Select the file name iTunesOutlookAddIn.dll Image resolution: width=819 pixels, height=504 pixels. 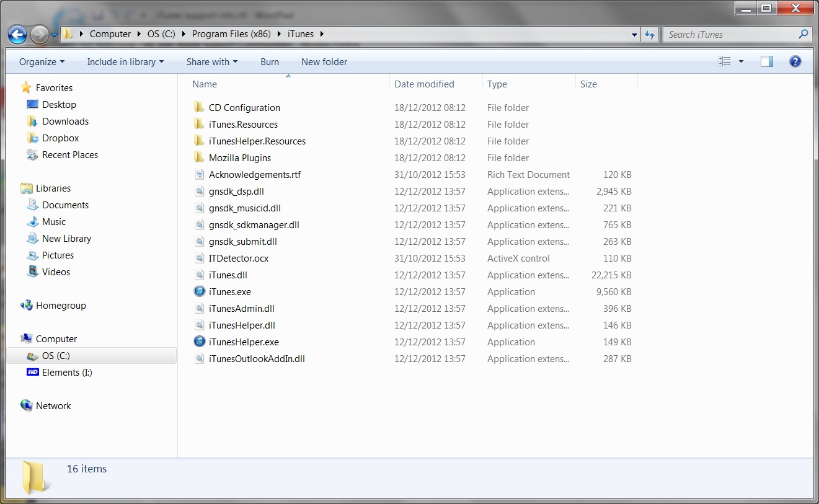click(257, 359)
